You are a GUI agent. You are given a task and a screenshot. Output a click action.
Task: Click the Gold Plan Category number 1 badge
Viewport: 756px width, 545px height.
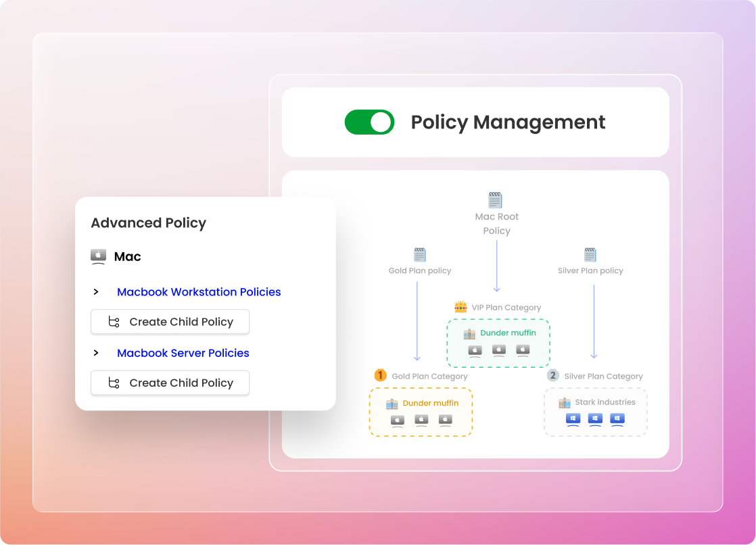point(381,375)
